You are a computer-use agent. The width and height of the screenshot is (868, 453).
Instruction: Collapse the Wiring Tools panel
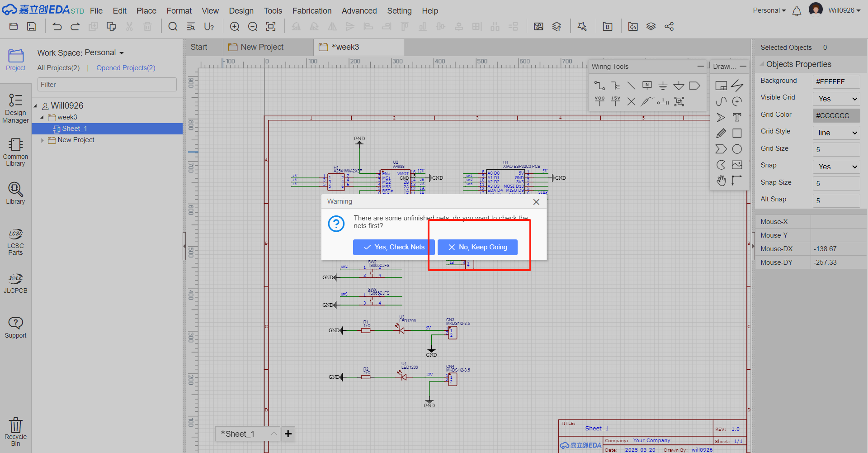tap(700, 67)
